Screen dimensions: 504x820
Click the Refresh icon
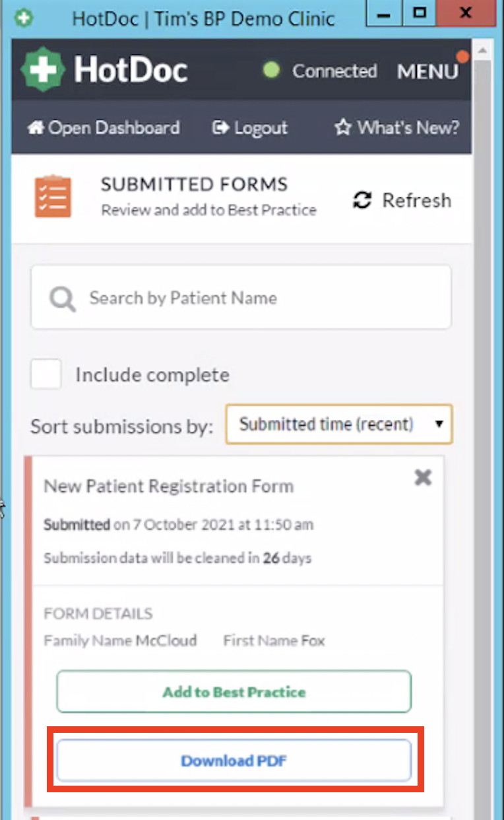[362, 200]
